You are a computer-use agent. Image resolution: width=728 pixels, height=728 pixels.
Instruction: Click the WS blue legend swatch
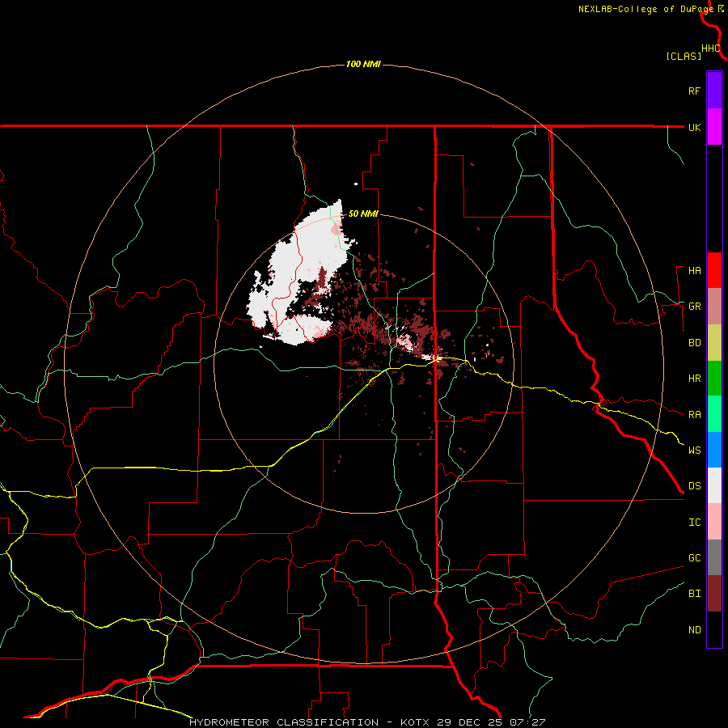714,450
